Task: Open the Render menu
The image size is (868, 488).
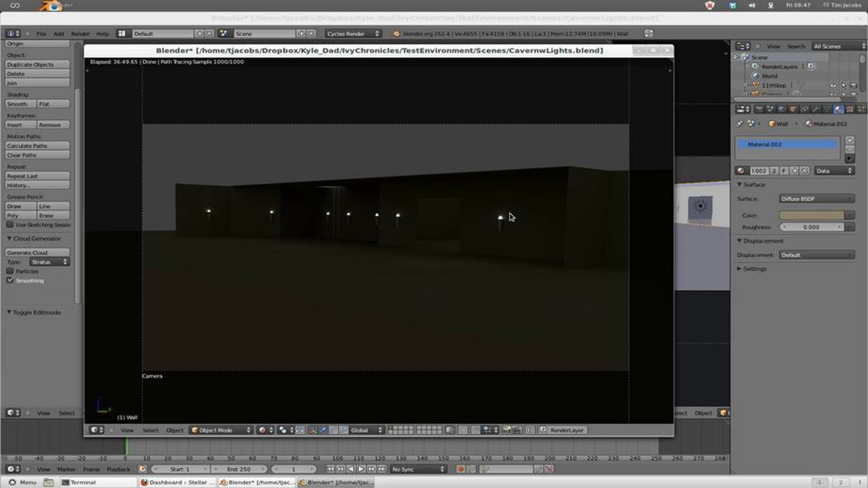Action: click(80, 34)
